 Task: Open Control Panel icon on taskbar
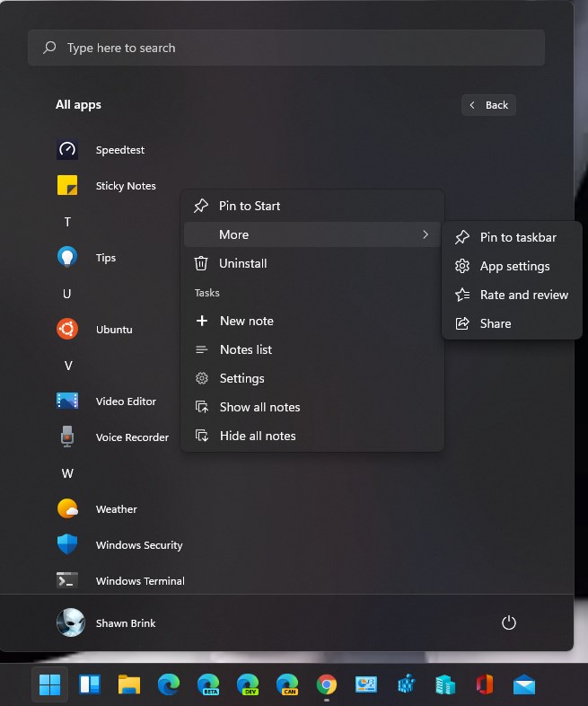point(366,684)
